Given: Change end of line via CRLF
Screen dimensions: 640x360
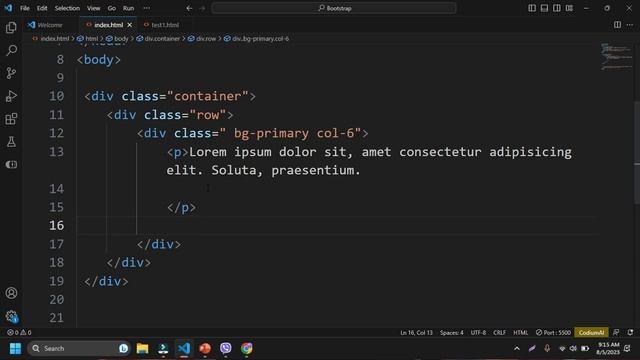Looking at the screenshot, I should pos(499,333).
